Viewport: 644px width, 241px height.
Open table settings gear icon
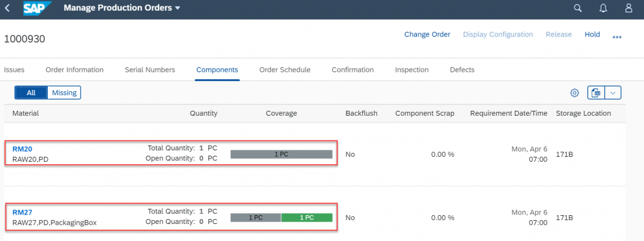click(575, 93)
